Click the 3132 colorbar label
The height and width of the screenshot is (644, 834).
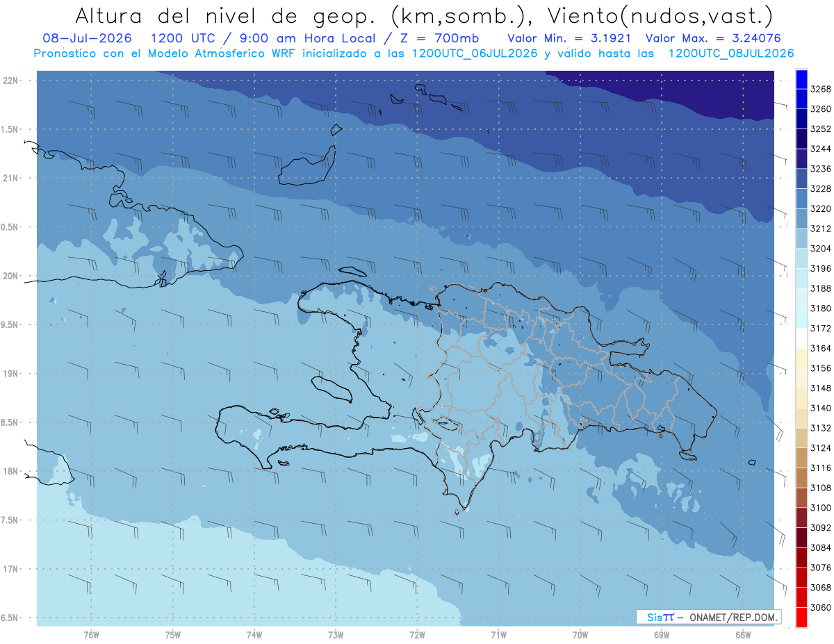821,428
